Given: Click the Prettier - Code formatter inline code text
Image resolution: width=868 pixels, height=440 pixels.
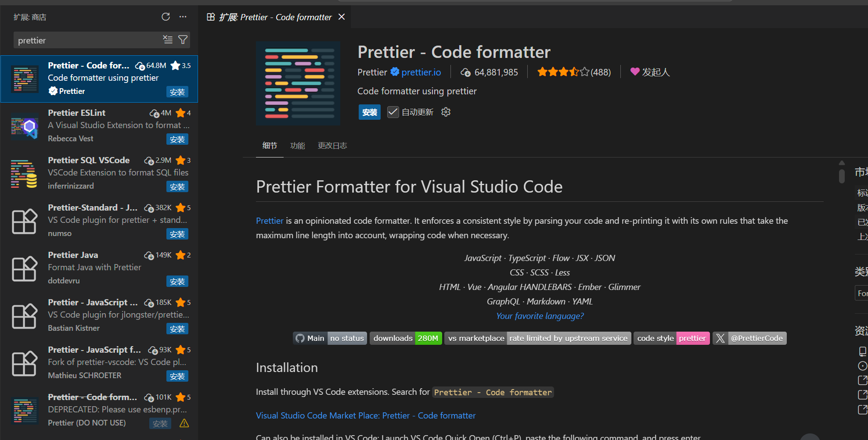Looking at the screenshot, I should tap(493, 392).
